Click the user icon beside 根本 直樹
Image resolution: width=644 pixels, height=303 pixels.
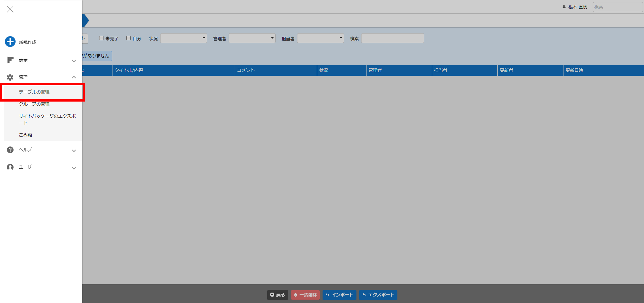pos(564,7)
